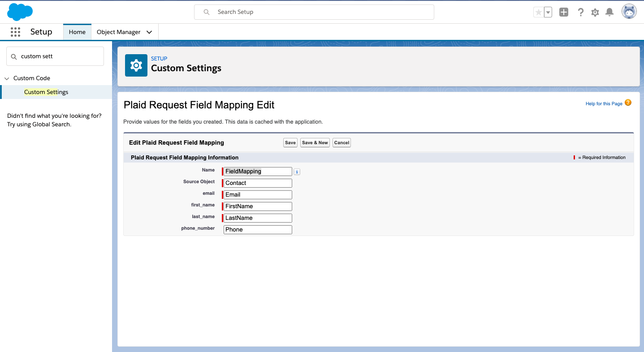Click the 'Provide values for the fields' description
This screenshot has width=644, height=352.
tap(223, 122)
